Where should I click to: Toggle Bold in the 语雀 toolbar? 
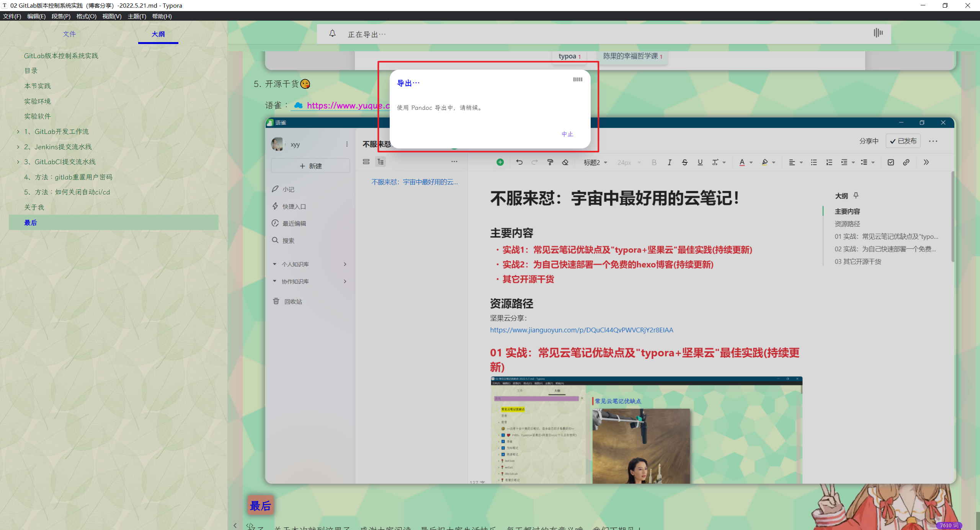tap(654, 162)
